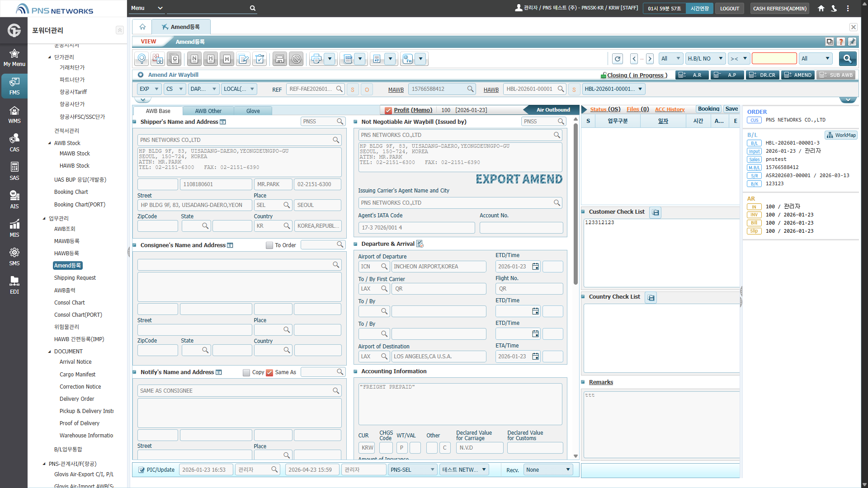
Task: Click the save floppy disk toolbar icon
Action: coord(280,59)
